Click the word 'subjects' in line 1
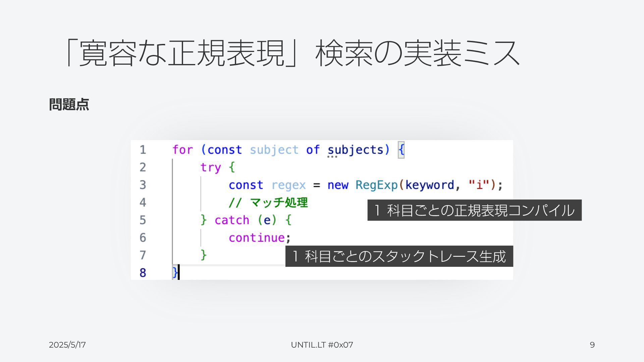The image size is (644, 362). (355, 150)
